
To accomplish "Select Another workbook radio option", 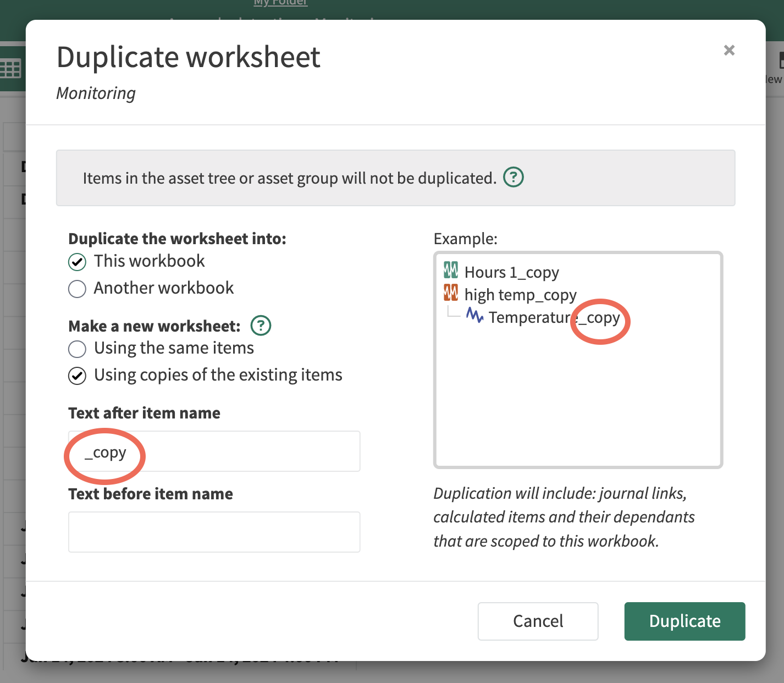I will (x=78, y=289).
